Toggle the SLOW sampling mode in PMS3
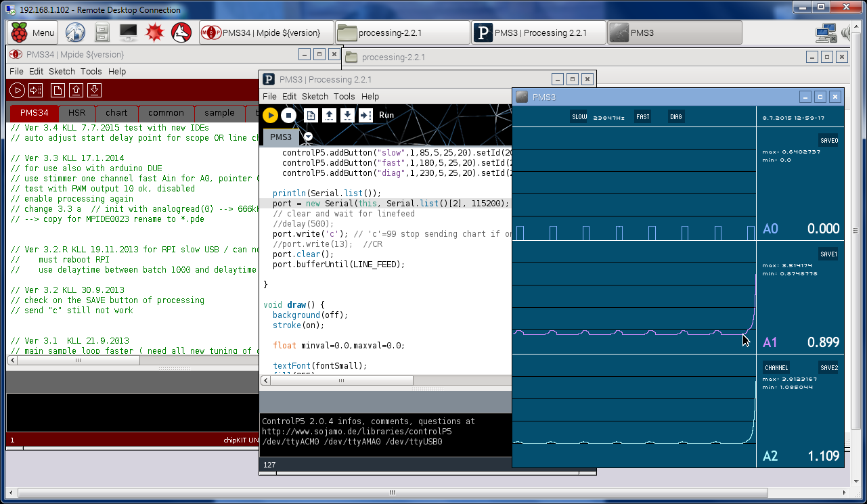Viewport: 867px width, 504px height. point(579,116)
